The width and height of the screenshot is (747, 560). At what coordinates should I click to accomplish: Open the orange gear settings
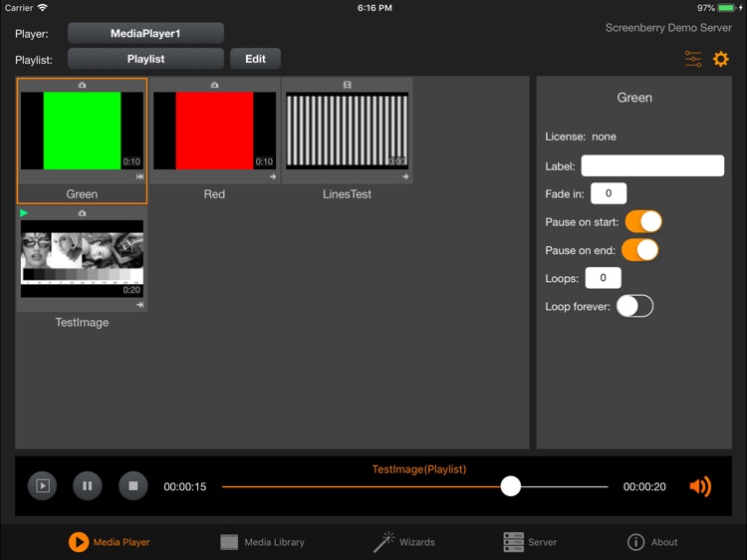(x=720, y=59)
